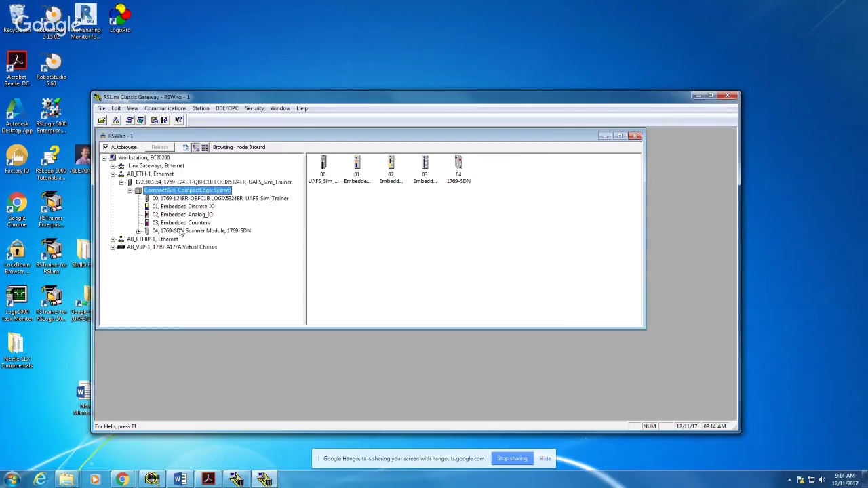Click the 9:14 AM taskbar clock
The height and width of the screenshot is (488, 868).
[844, 480]
